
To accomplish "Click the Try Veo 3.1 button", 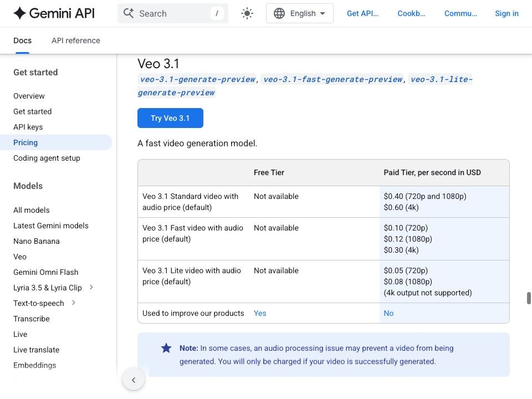I will [170, 118].
